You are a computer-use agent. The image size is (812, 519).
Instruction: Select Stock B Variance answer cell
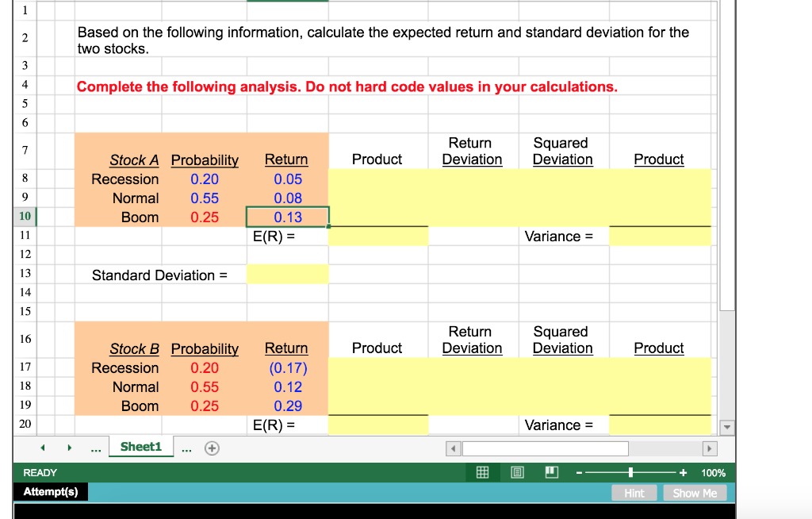click(660, 425)
